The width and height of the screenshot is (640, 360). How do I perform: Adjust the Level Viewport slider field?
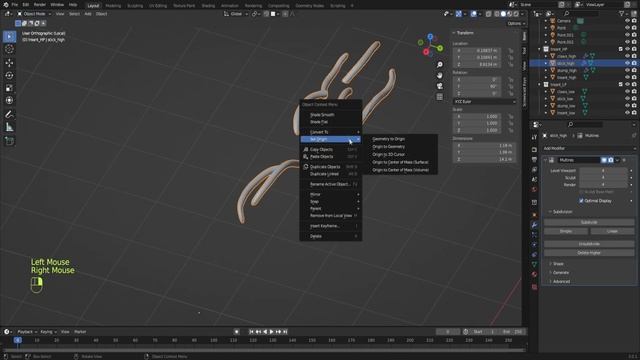point(603,171)
